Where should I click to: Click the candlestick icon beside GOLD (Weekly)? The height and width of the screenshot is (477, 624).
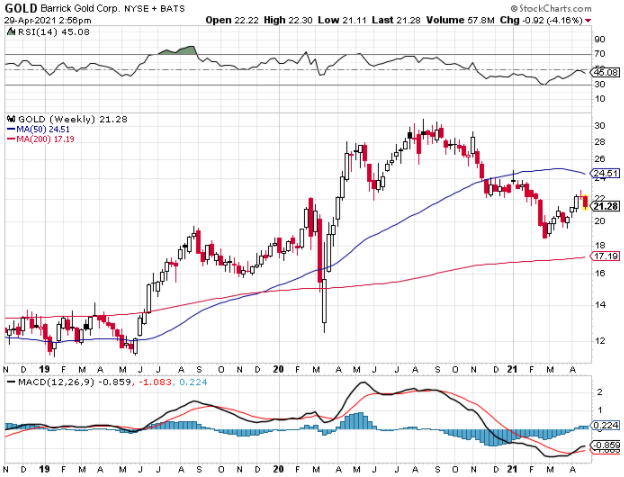click(x=8, y=119)
